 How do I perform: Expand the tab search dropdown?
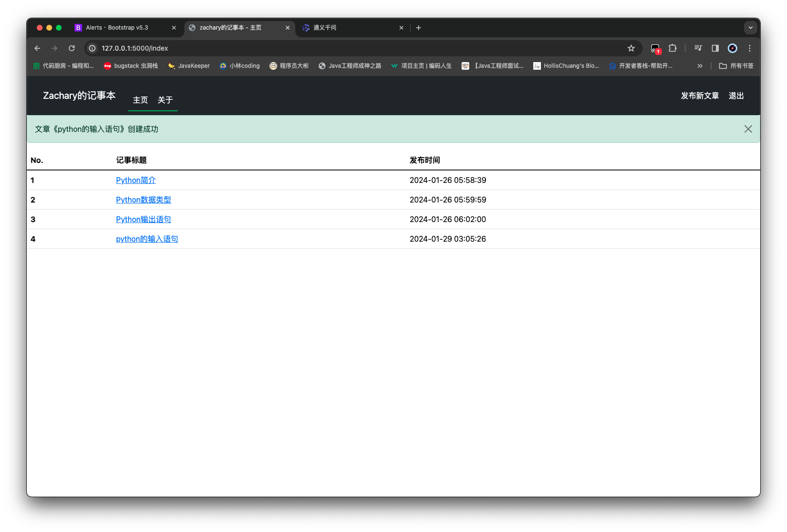click(x=751, y=28)
